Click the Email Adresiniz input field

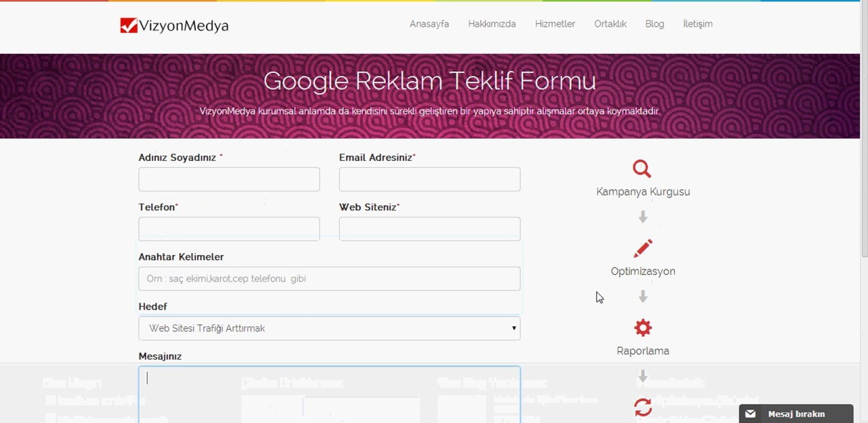430,179
